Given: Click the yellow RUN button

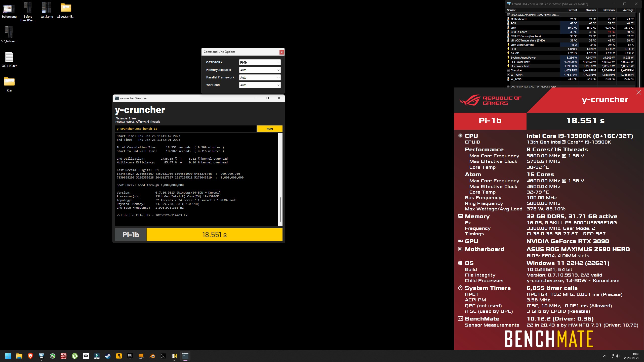Looking at the screenshot, I should click(x=270, y=129).
